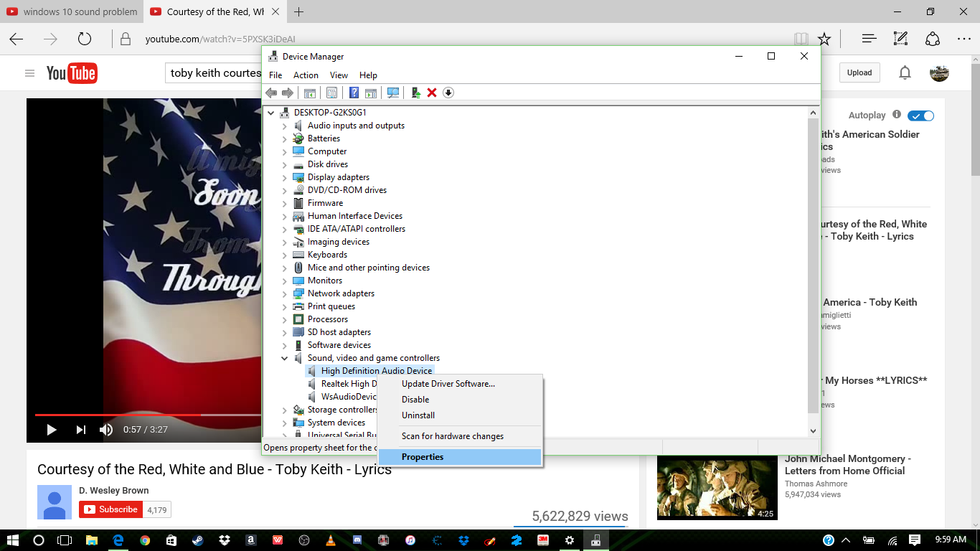Expand Processors node
This screenshot has width=980, height=551.
tap(285, 319)
